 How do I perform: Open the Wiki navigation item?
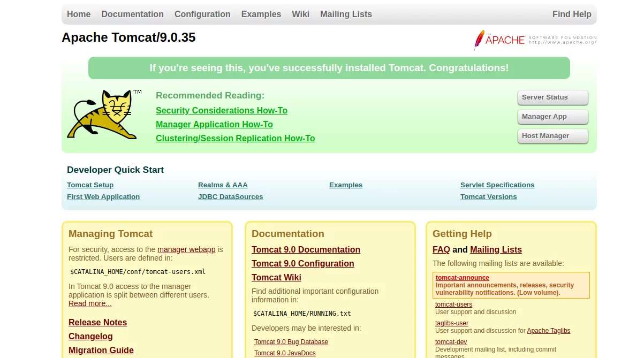[x=300, y=14]
